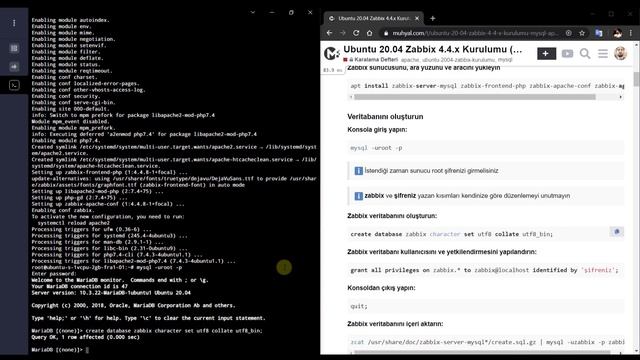Open the site permission icon in address bar

[569, 33]
